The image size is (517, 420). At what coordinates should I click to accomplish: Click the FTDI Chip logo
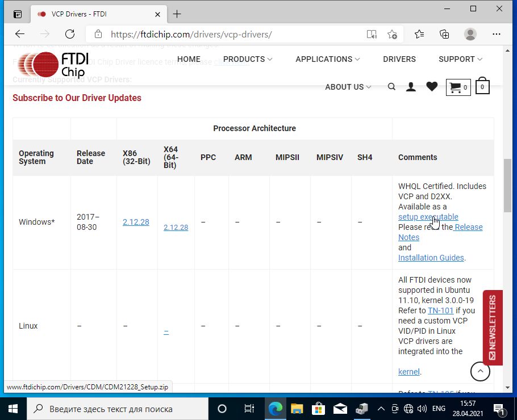[x=53, y=64]
